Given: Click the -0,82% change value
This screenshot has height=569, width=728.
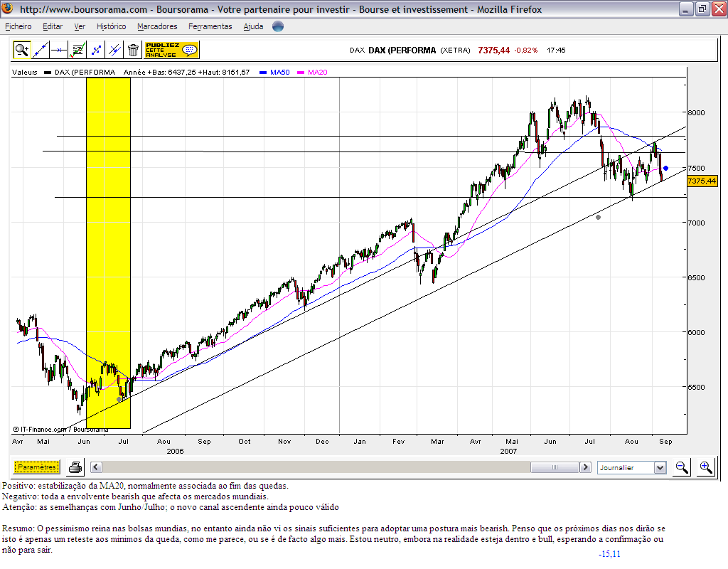Looking at the screenshot, I should tap(525, 50).
